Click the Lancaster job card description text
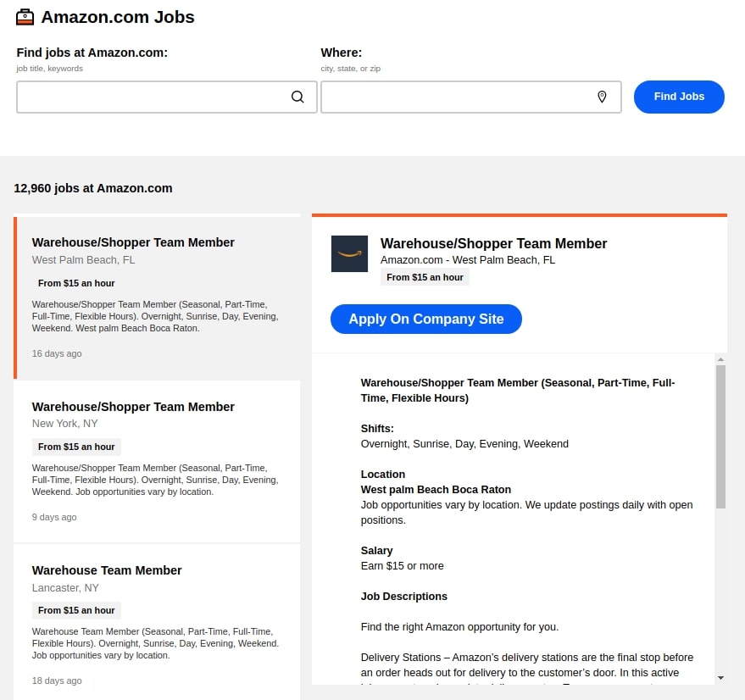 point(155,643)
